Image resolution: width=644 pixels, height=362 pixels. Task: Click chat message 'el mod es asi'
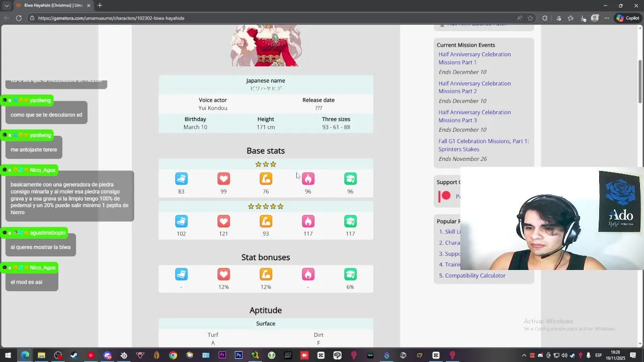point(27,282)
